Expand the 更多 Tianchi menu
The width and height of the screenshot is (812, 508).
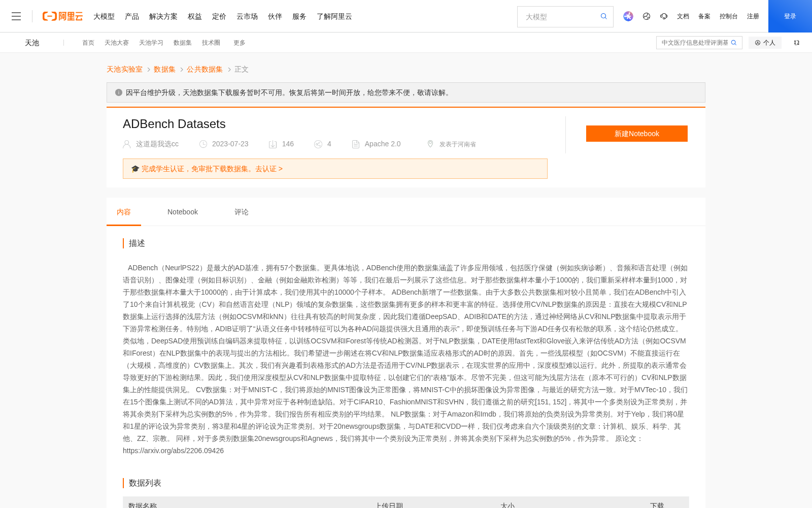[240, 43]
